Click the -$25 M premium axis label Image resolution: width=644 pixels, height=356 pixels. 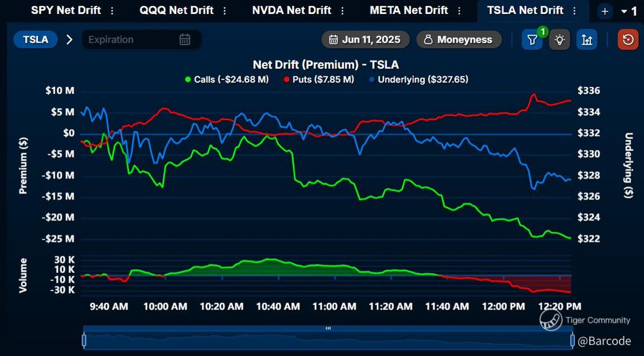click(58, 239)
